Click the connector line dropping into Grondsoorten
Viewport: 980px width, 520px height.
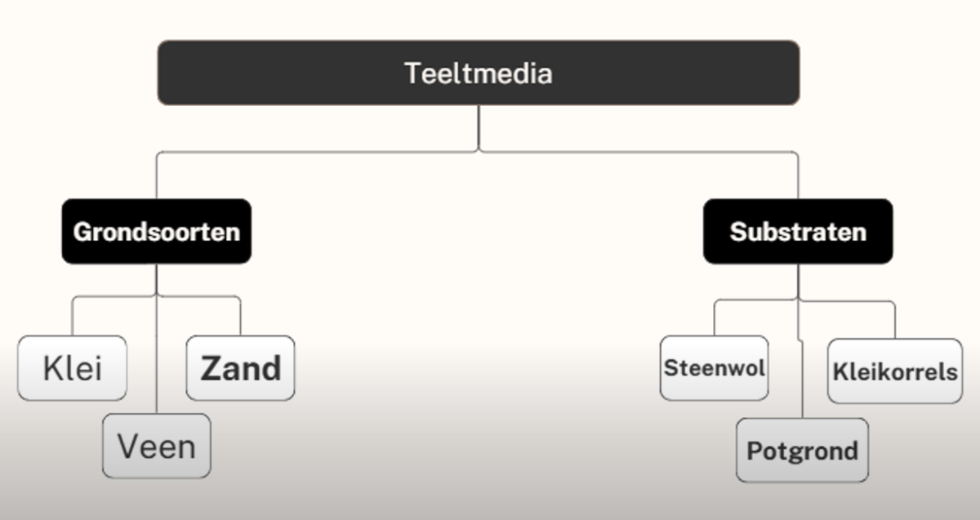[x=157, y=176]
